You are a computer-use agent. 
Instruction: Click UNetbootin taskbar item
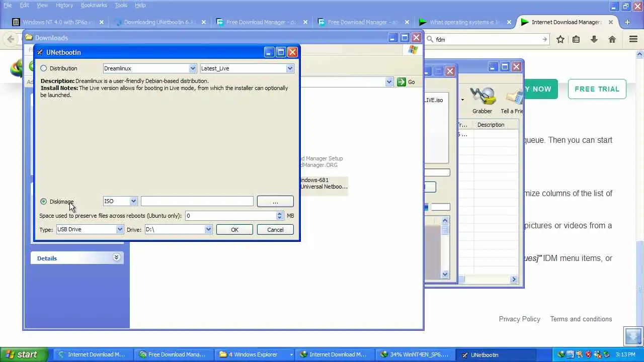point(495,354)
